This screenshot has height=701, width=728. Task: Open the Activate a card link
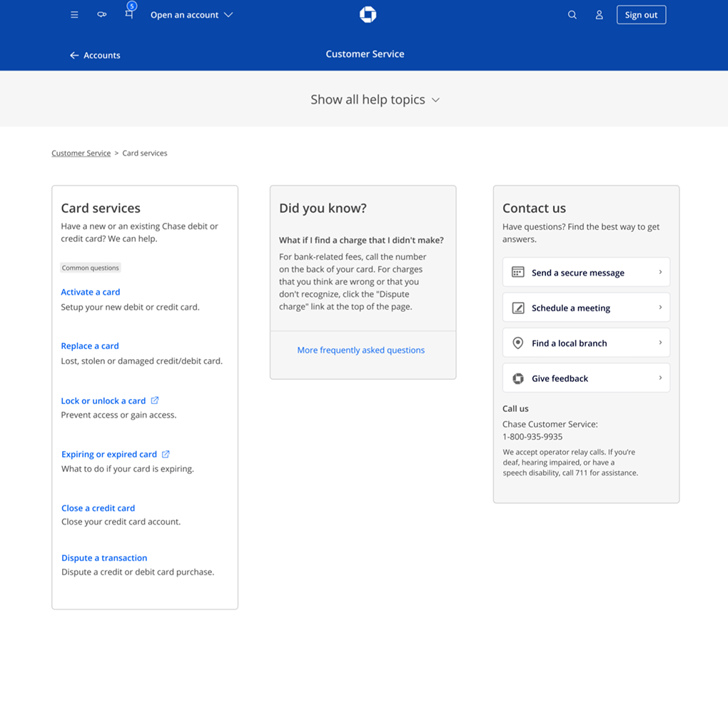click(x=91, y=292)
